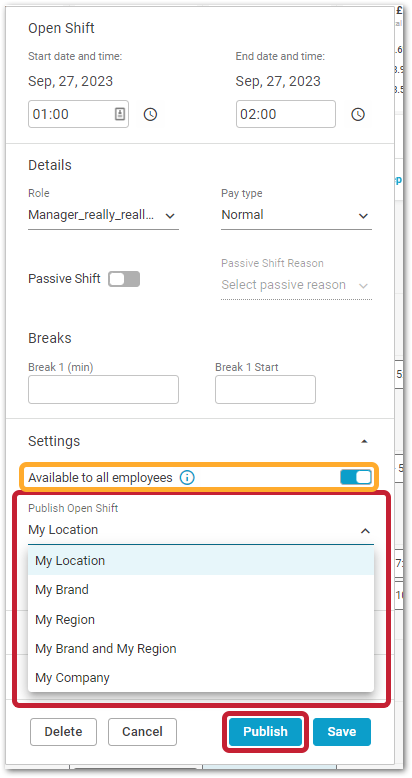Expand Select passive reason dropdown
Viewport: 412px width, 778px height.
click(296, 285)
